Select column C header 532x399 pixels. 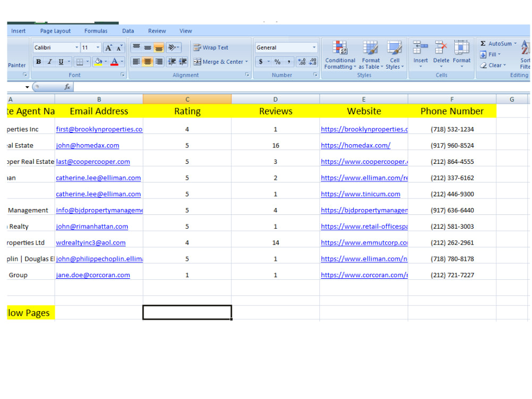pyautogui.click(x=187, y=99)
